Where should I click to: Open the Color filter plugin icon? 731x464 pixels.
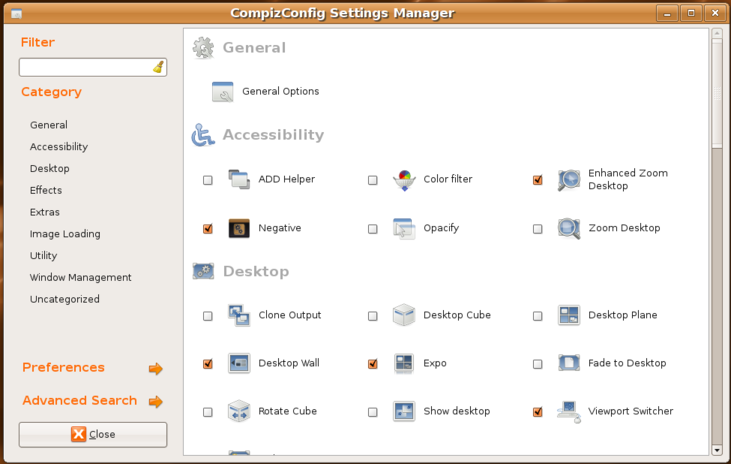tap(404, 180)
